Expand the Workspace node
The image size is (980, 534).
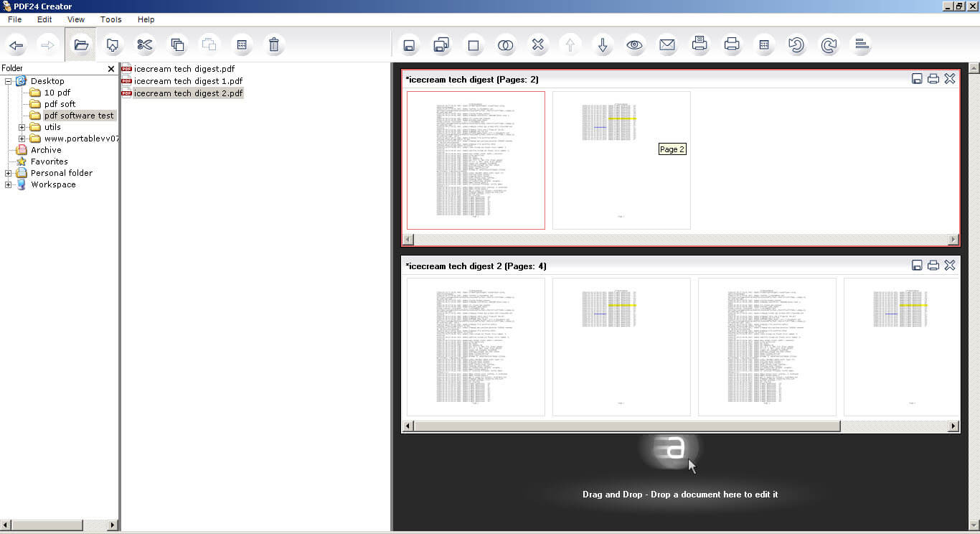(9, 184)
